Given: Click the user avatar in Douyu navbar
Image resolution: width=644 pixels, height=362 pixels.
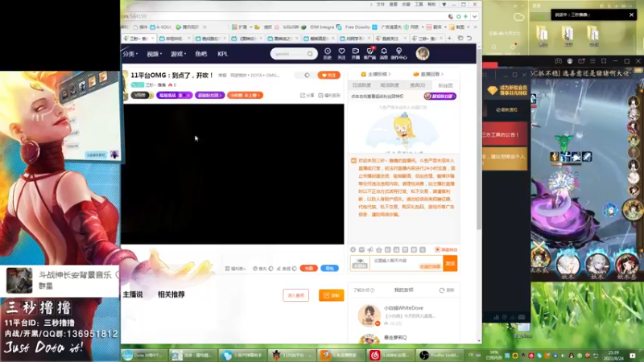Looking at the screenshot, I should (x=422, y=53).
